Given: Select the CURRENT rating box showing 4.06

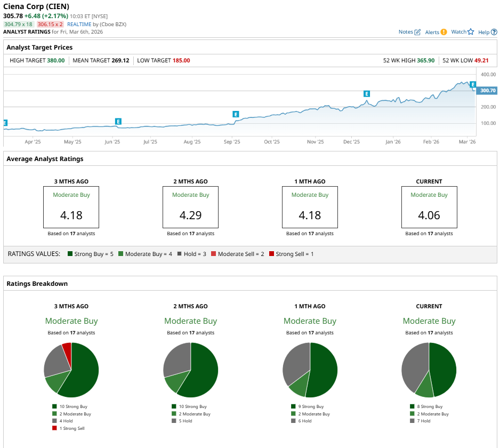Looking at the screenshot, I should pos(429,207).
